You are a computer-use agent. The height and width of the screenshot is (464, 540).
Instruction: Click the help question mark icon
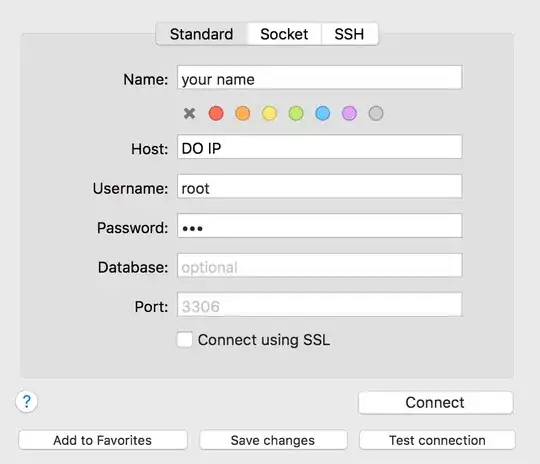pos(27,401)
